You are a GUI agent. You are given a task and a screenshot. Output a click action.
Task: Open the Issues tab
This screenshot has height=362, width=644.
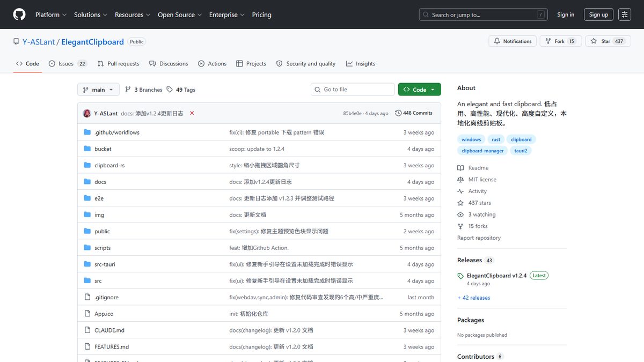click(68, 63)
